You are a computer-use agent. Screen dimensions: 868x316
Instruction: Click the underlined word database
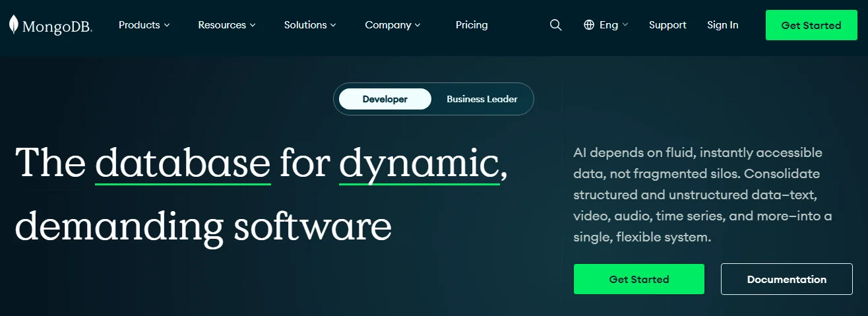[183, 163]
